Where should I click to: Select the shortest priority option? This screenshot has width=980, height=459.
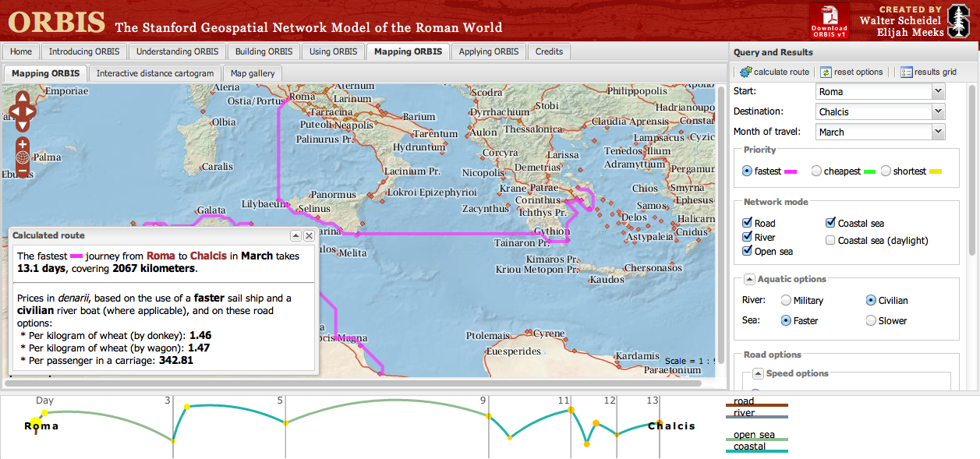[x=886, y=171]
